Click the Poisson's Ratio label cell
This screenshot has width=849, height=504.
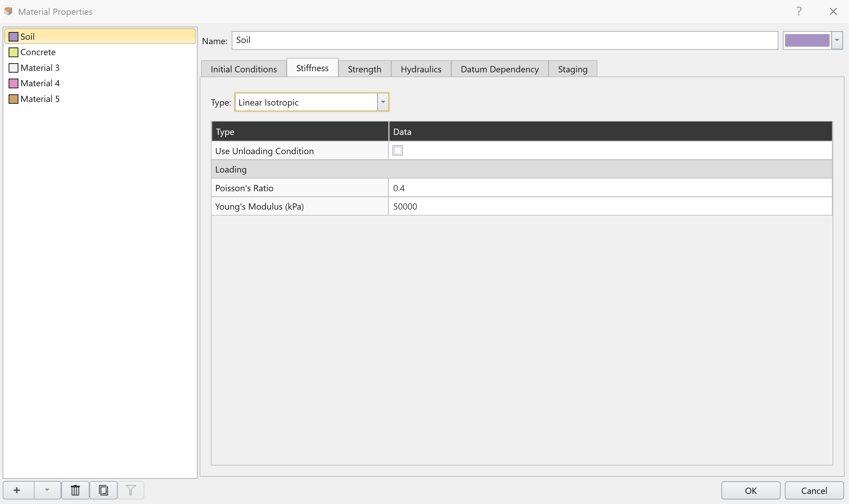point(300,188)
